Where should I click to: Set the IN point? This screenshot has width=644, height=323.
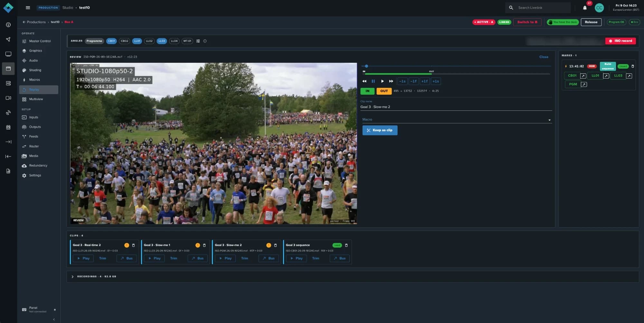[367, 91]
